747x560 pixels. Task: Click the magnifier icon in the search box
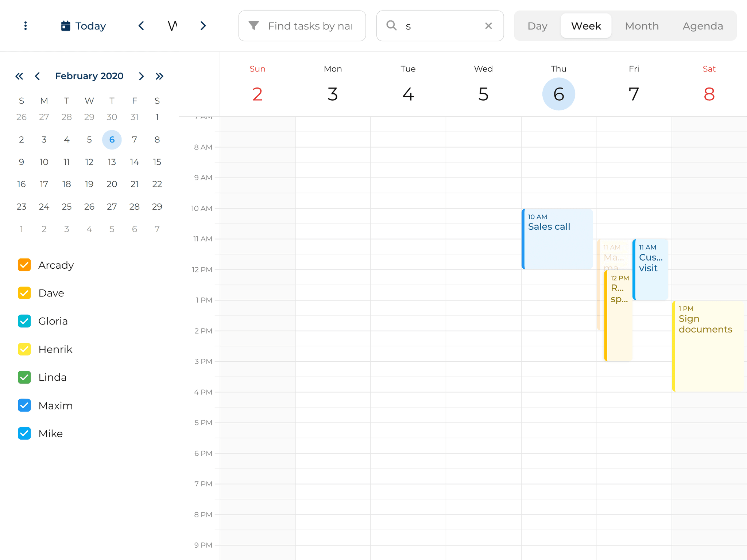(391, 26)
